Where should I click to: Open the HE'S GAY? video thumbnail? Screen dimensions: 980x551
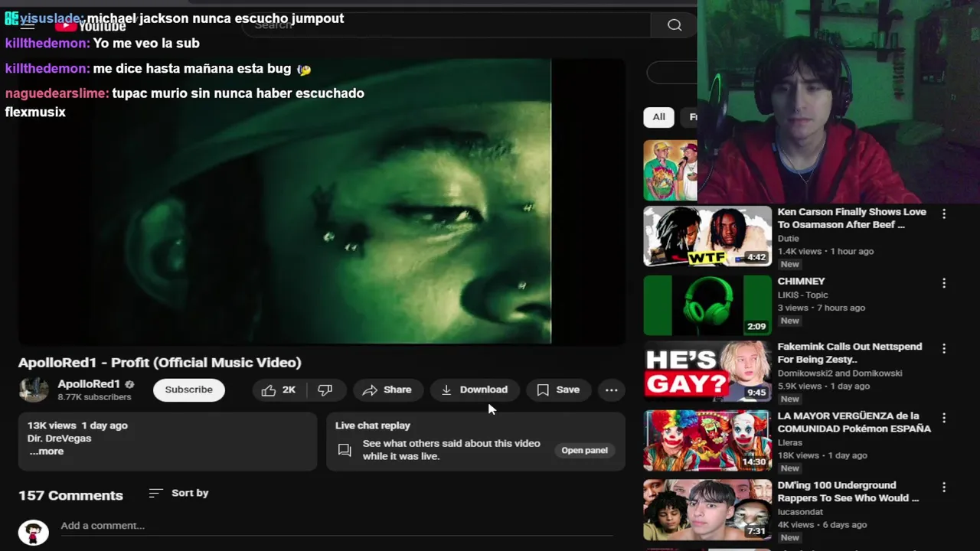(x=707, y=371)
